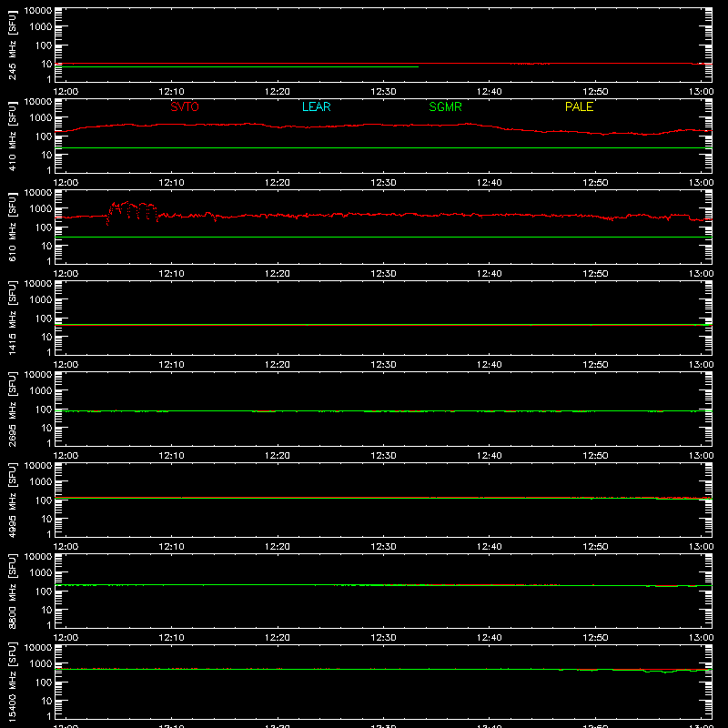
Task: Click the 1000 y-axis value of 410 MHz panel
Action: 41,118
